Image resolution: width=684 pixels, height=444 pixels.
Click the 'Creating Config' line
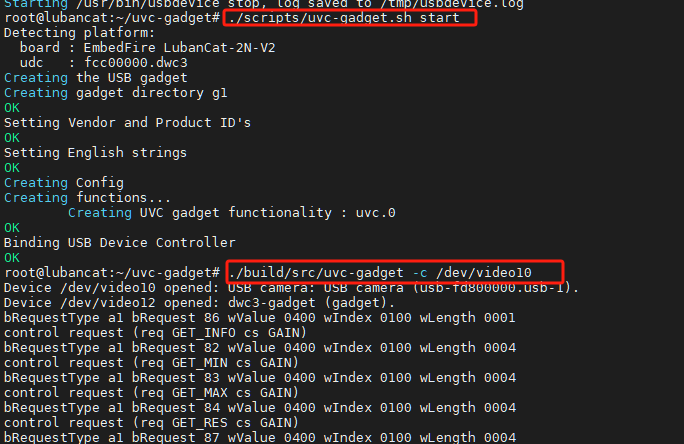tap(64, 183)
